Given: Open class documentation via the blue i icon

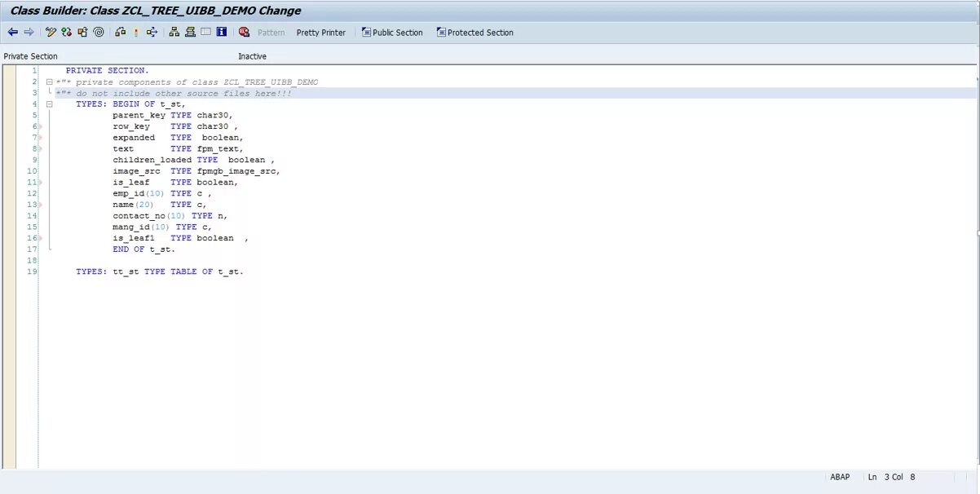Looking at the screenshot, I should (x=220, y=33).
